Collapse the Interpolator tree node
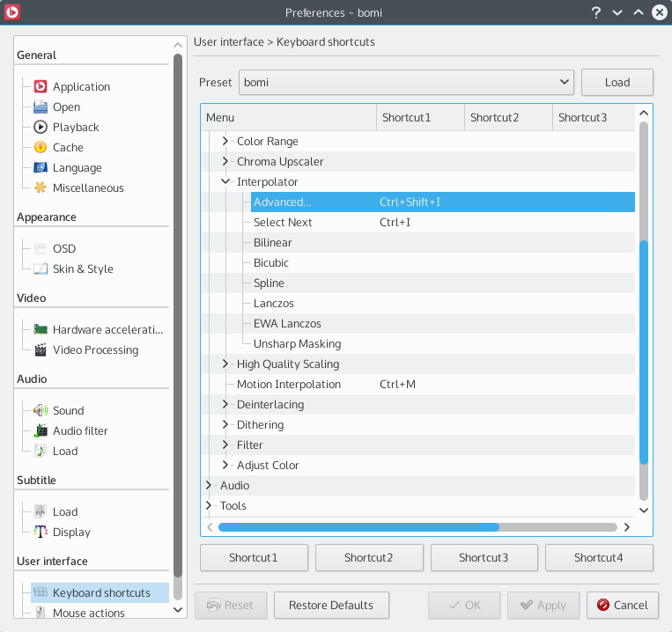Viewport: 672px width, 632px height. click(225, 181)
